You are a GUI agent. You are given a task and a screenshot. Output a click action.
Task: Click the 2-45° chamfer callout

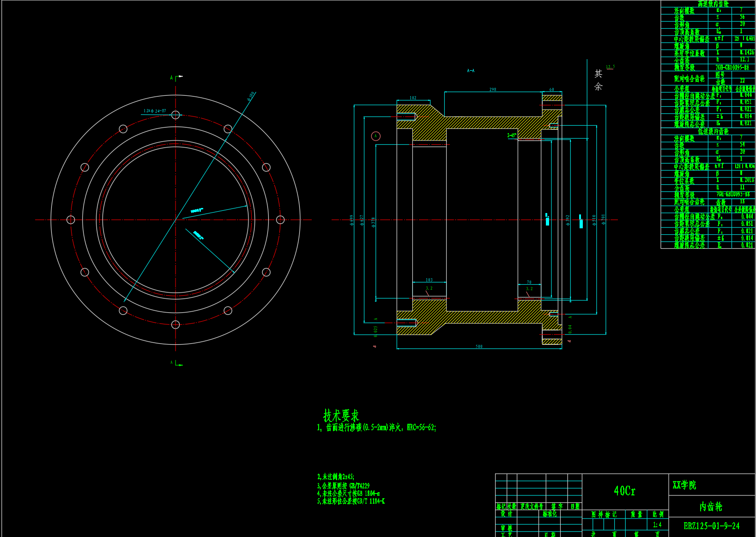[x=512, y=135]
